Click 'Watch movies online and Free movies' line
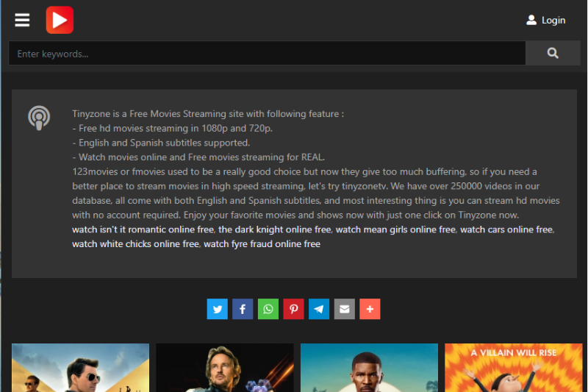This screenshot has width=588, height=392. tap(198, 157)
